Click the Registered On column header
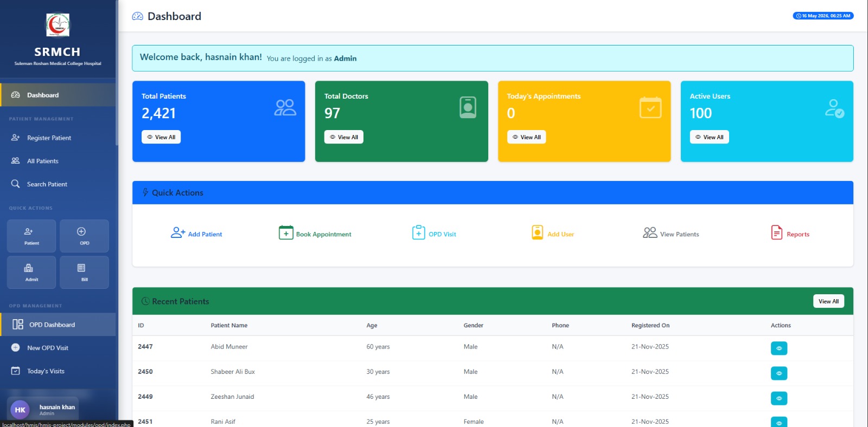The height and width of the screenshot is (427, 868). click(650, 326)
